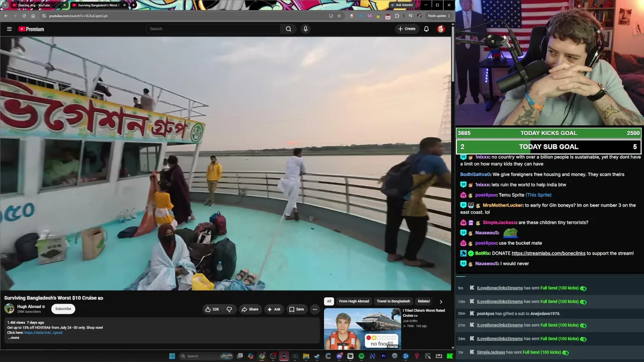Click the Ask Gemini button
644x362 pixels.
tap(404, 5)
